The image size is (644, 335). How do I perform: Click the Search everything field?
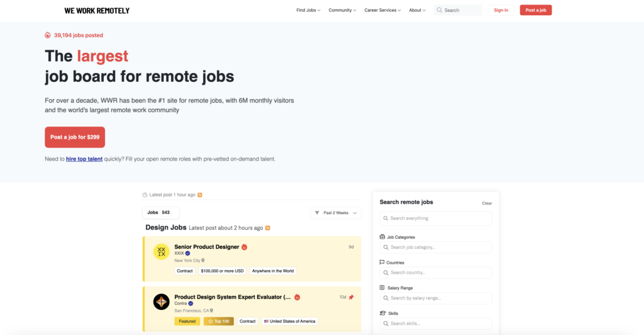436,219
